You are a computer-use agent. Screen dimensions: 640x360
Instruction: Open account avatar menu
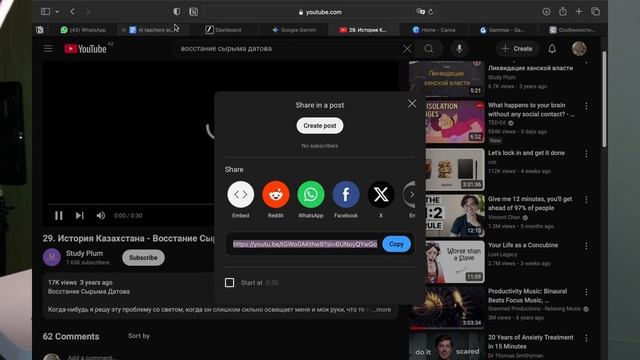coord(579,49)
